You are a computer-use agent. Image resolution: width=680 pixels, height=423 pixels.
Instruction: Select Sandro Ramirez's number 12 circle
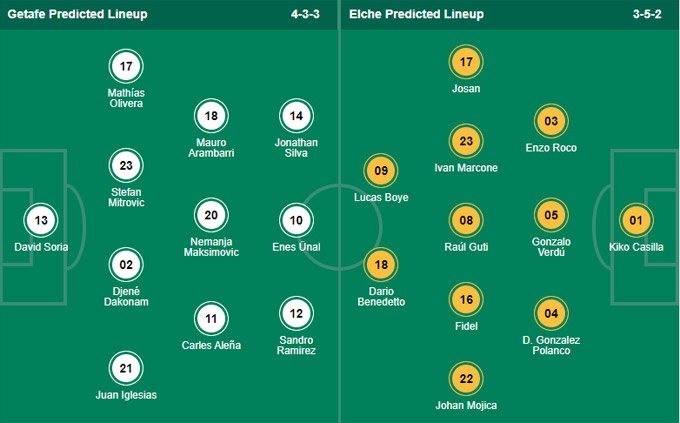pos(296,313)
